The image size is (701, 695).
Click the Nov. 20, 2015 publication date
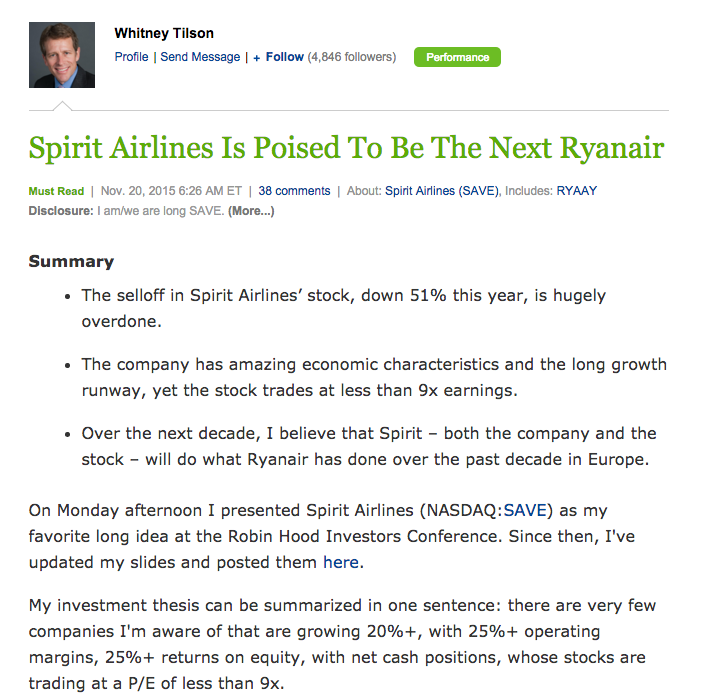point(171,191)
